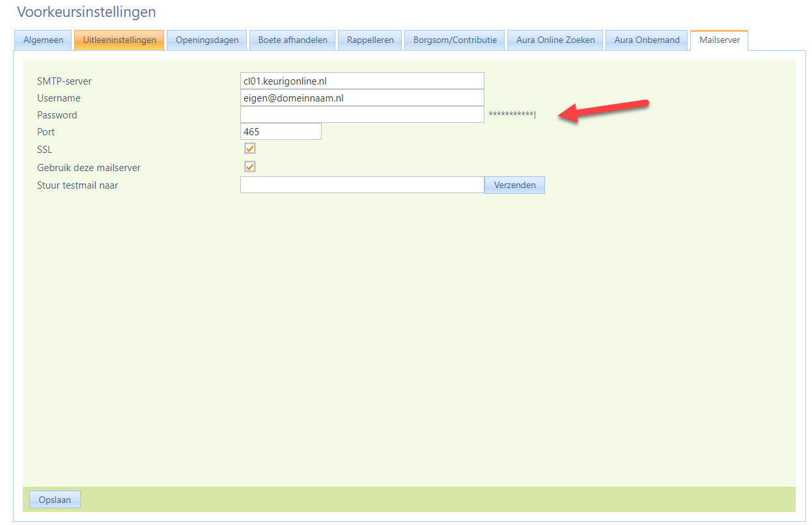Click the masked password asterisks text

point(512,116)
